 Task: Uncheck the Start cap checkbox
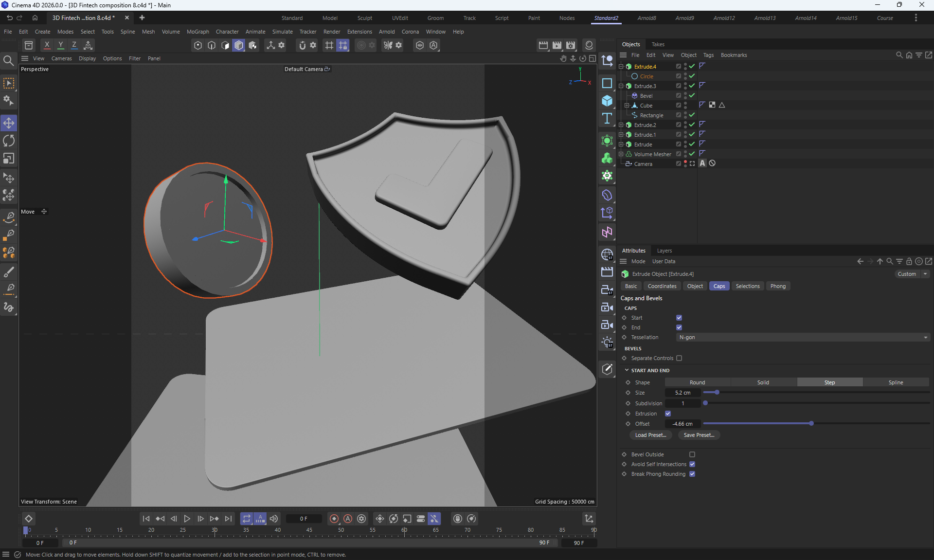click(679, 318)
